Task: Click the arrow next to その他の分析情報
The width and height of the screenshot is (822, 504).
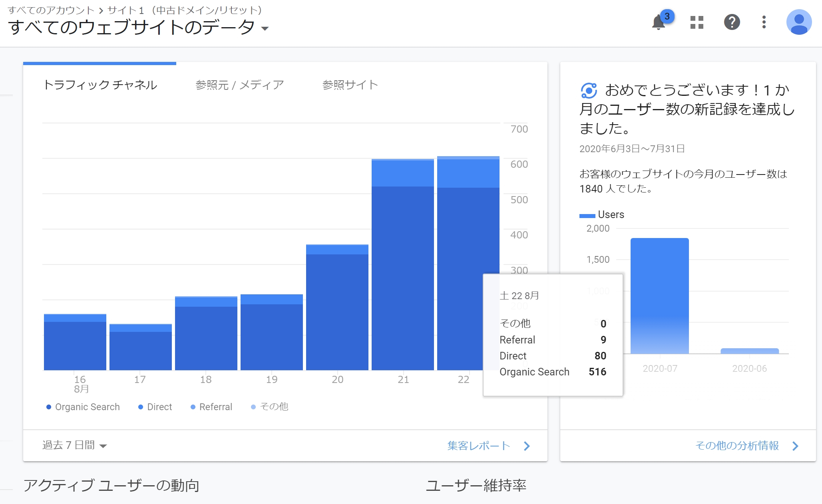Action: coord(795,446)
